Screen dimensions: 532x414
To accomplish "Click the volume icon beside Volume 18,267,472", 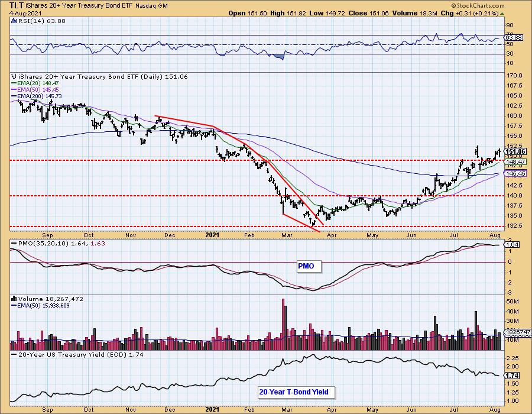I will coord(14,299).
